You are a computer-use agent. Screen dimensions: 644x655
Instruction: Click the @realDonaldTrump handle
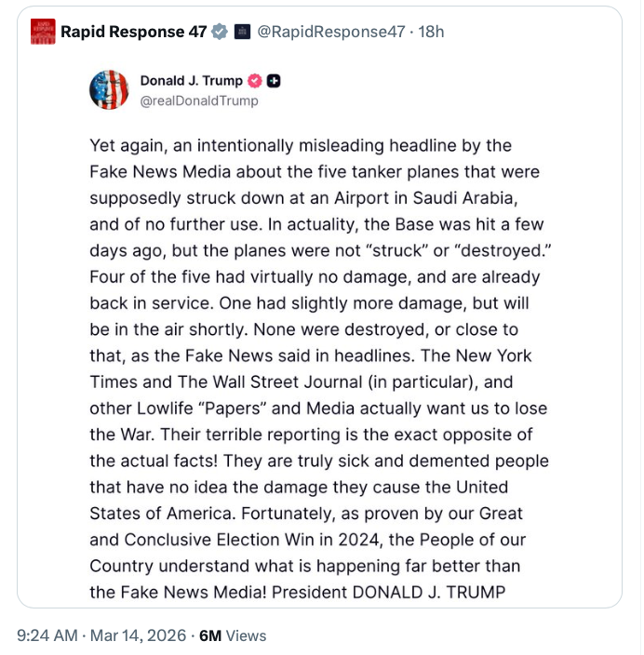click(x=199, y=100)
